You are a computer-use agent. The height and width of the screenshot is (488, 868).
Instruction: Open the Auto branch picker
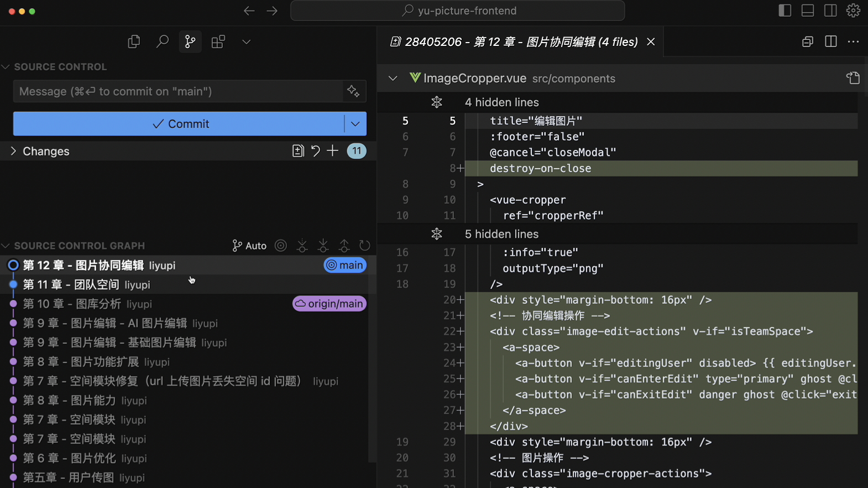(x=249, y=246)
